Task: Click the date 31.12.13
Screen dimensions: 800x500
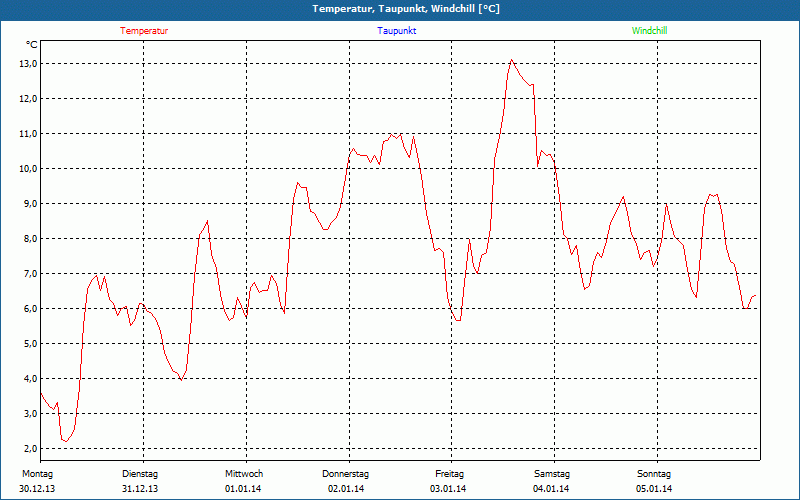Action: tap(140, 489)
